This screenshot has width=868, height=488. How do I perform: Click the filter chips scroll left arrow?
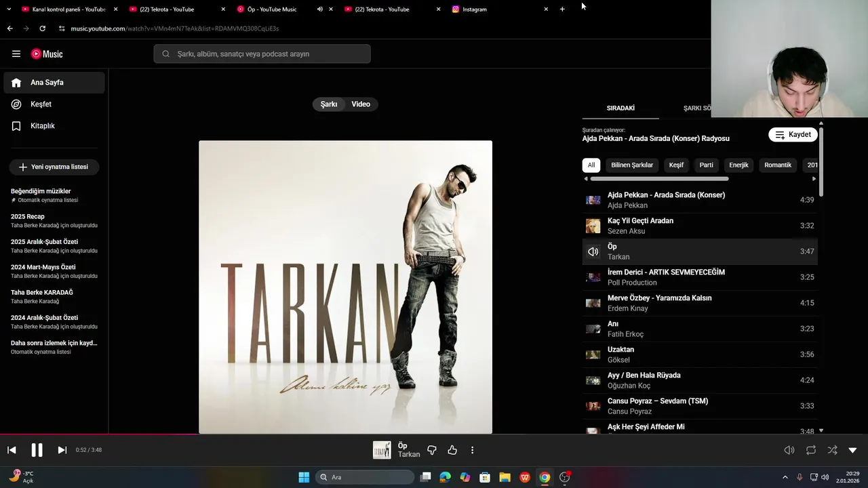pos(586,179)
